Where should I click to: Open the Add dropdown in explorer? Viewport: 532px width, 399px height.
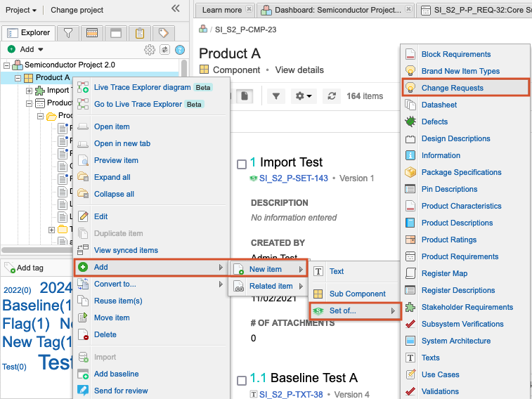click(26, 49)
